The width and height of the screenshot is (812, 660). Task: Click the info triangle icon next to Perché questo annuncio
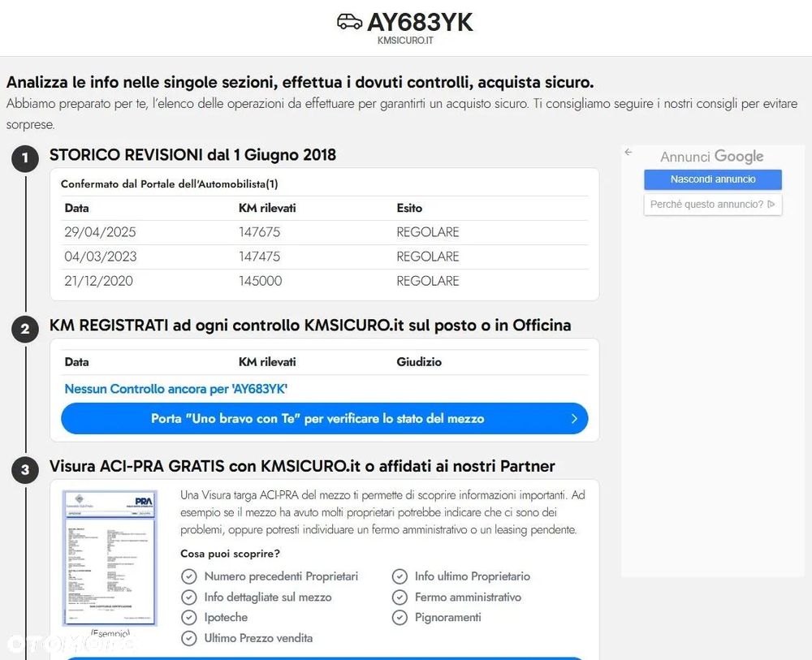771,205
